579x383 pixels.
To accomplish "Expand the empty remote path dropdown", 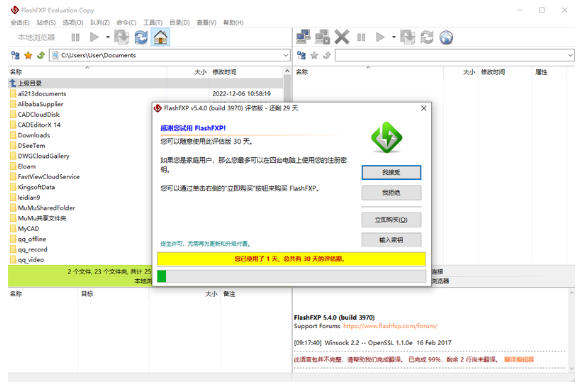I will pos(570,56).
